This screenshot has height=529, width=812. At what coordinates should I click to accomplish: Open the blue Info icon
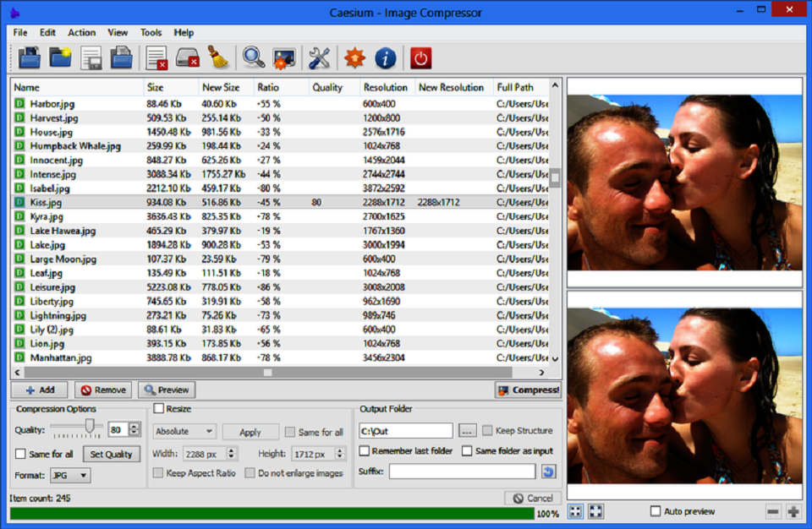pos(386,58)
